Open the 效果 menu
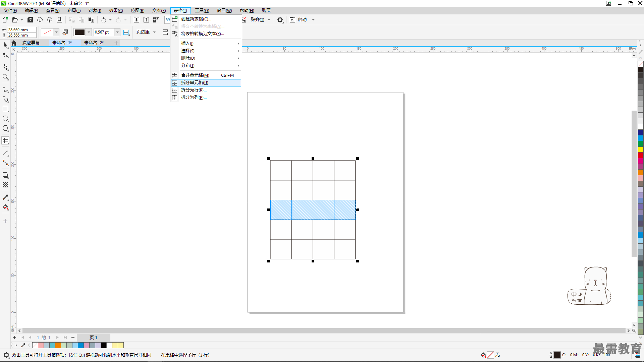This screenshot has width=644, height=362. [116, 11]
